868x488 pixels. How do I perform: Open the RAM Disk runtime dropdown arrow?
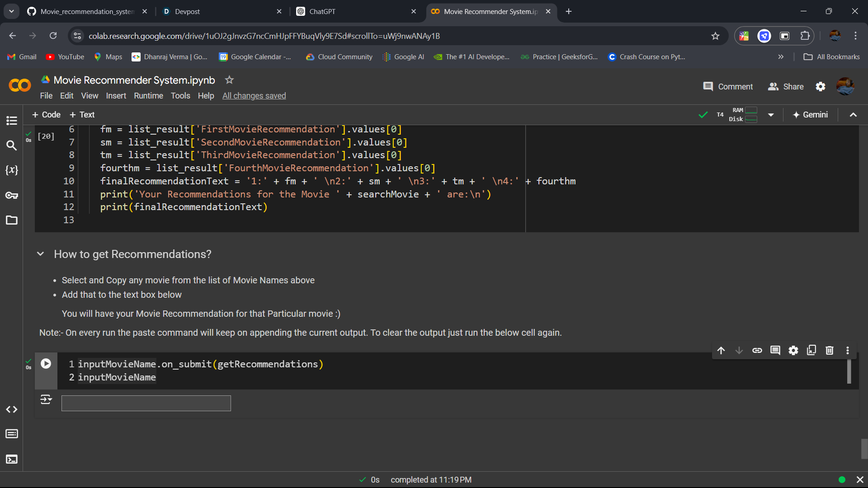[x=771, y=115]
